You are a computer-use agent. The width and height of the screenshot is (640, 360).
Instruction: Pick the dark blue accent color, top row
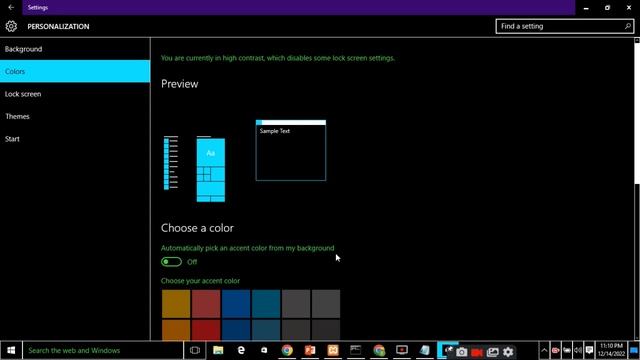[x=236, y=304]
